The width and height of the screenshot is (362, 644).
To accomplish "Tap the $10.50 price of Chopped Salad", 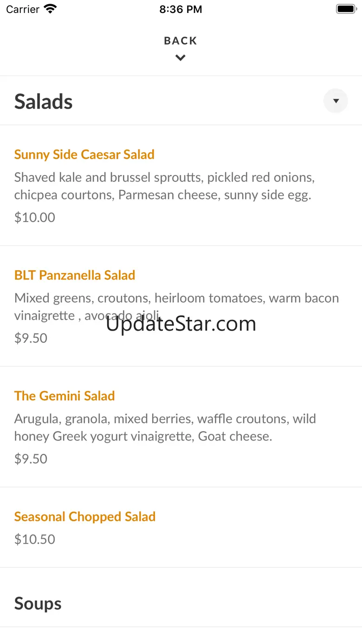I will coord(35,539).
